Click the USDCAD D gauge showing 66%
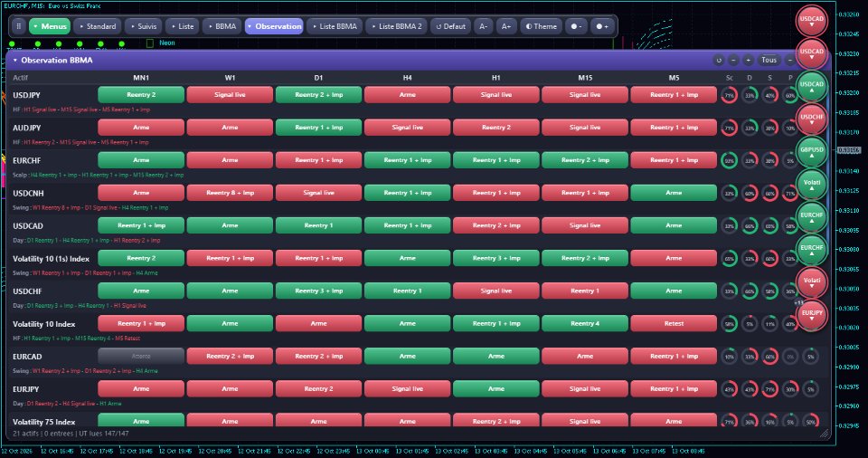 tap(750, 226)
